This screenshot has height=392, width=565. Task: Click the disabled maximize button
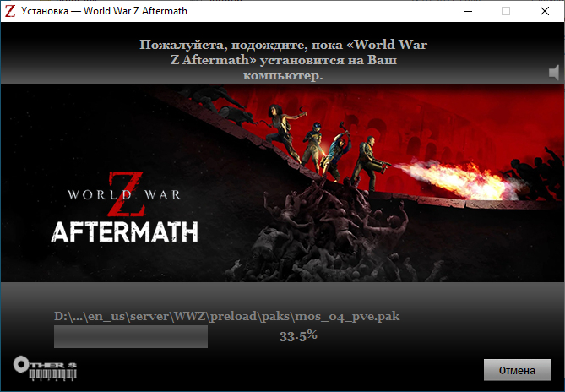pyautogui.click(x=506, y=11)
